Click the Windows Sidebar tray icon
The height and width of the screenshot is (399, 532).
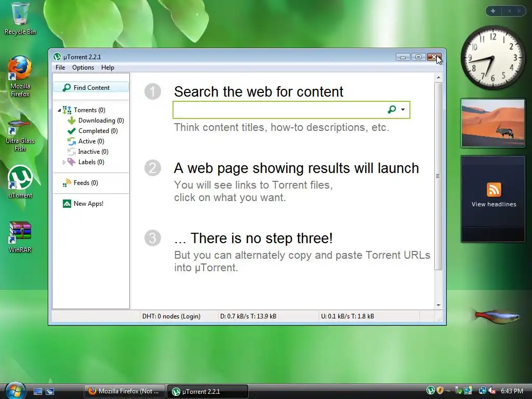pos(468,391)
